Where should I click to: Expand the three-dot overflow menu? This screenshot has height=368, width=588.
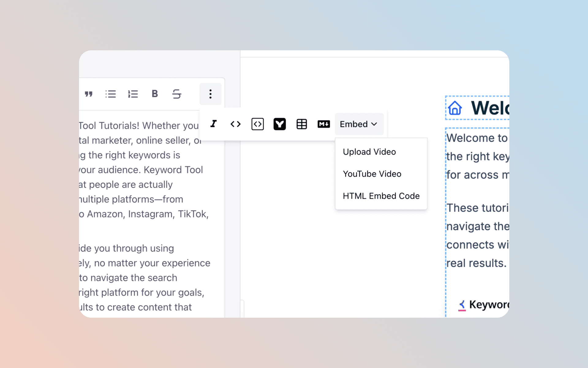pos(210,94)
